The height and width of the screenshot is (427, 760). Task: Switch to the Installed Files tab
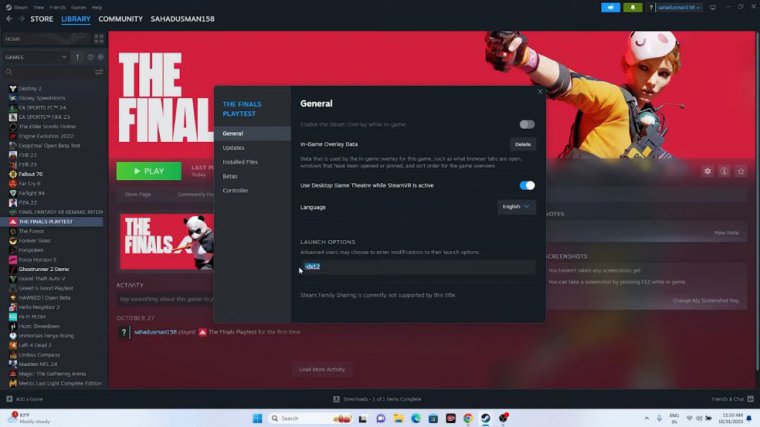(240, 161)
